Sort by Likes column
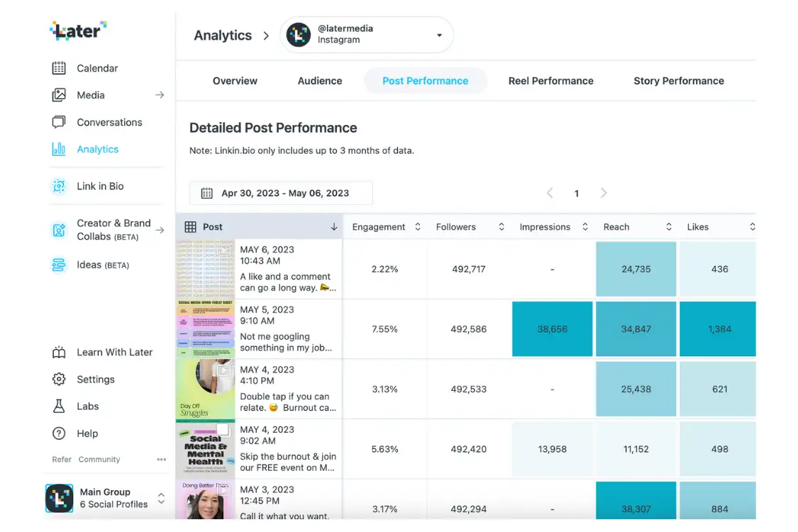The height and width of the screenshot is (532, 798). pyautogui.click(x=752, y=227)
